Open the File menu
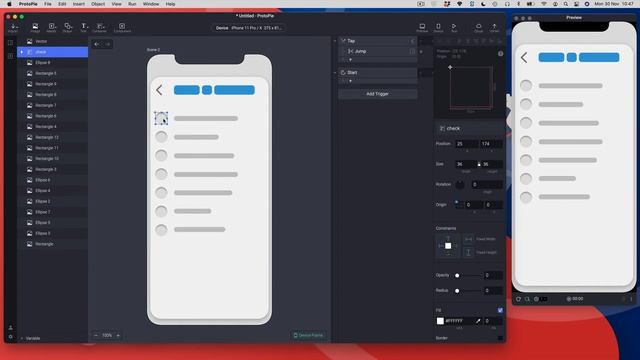The height and width of the screenshot is (360, 640). pyautogui.click(x=48, y=4)
